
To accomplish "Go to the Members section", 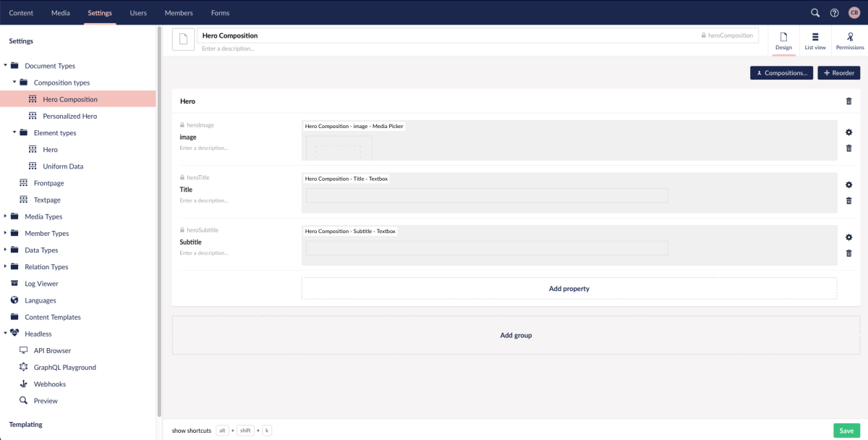I will pos(179,13).
